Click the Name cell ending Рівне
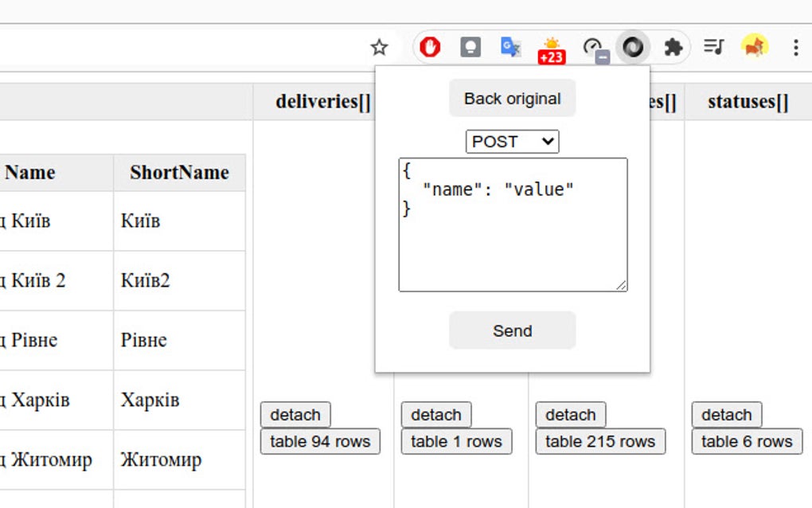Image resolution: width=812 pixels, height=508 pixels. pyautogui.click(x=57, y=340)
